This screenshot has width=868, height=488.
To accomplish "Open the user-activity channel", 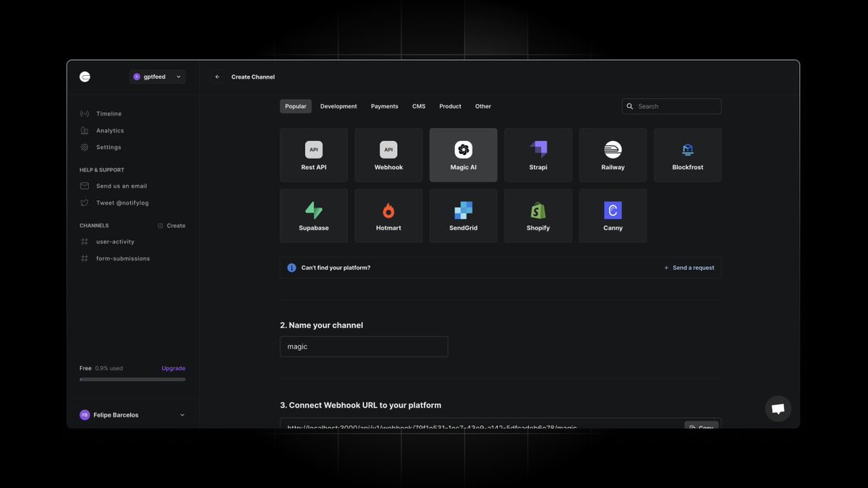I will pyautogui.click(x=115, y=241).
